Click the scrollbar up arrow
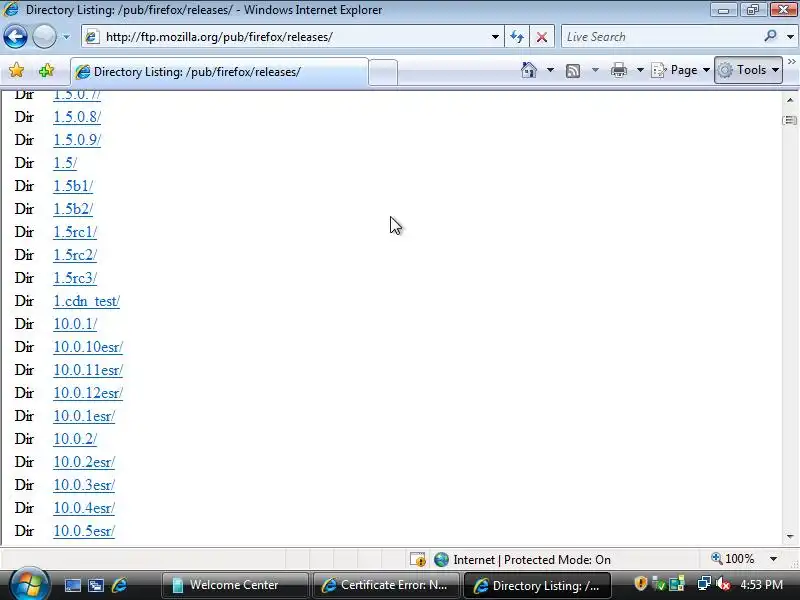Screen dimensions: 800x600 tap(790, 100)
